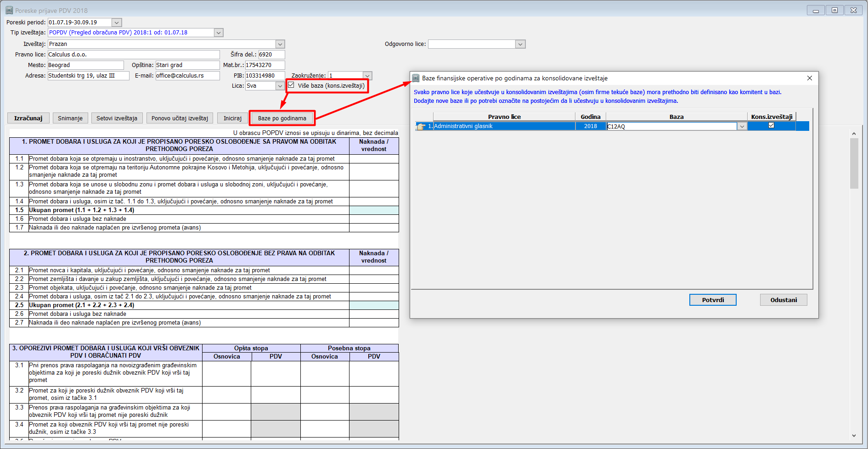Viewport: 868px width, 449px height.
Task: Click the dialog title bar icon
Action: coord(416,78)
